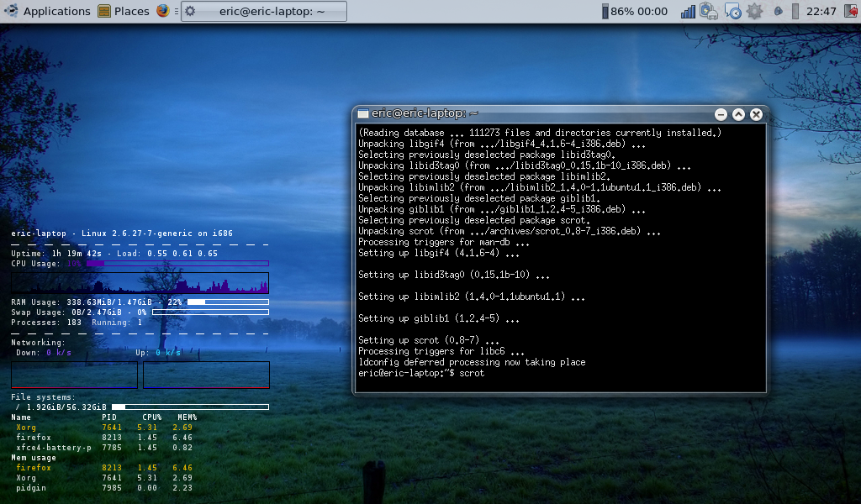Image resolution: width=861 pixels, height=504 pixels.
Task: Click the xfce4-battery-p process row
Action: [104, 448]
